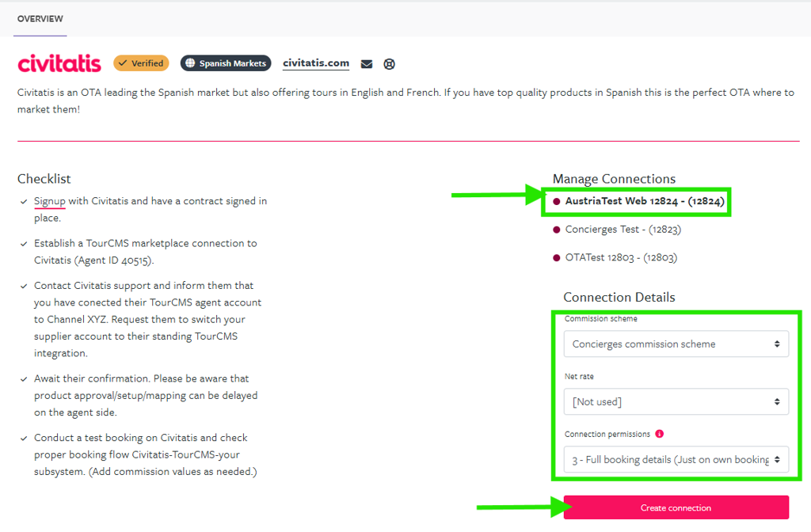Open the Net rate dropdown
The image size is (811, 532).
676,401
